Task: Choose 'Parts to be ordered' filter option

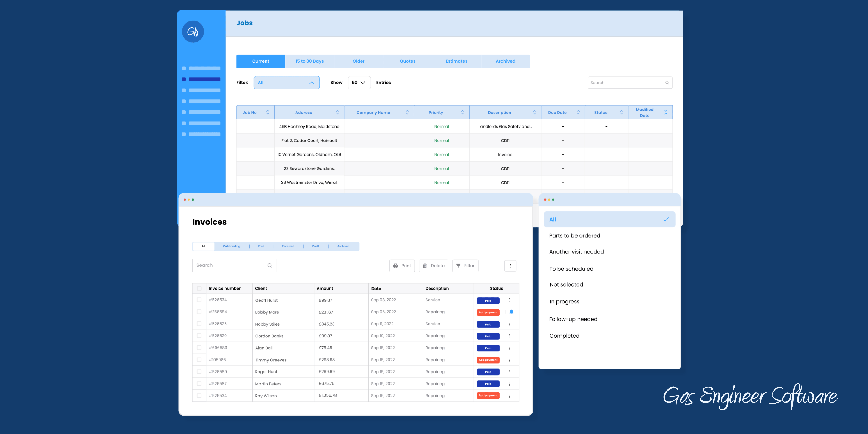Action: [575, 236]
